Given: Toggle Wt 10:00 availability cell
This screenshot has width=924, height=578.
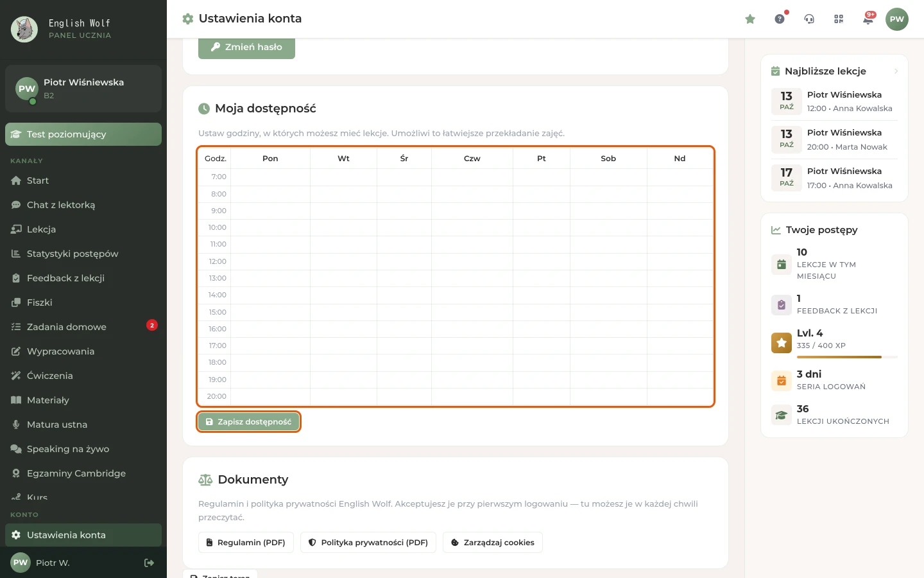Looking at the screenshot, I should click(x=343, y=228).
